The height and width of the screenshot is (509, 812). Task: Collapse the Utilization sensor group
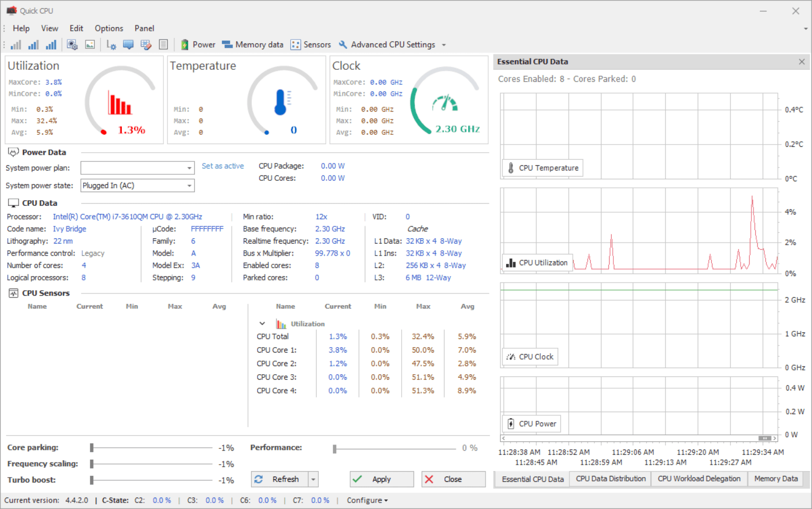pyautogui.click(x=262, y=324)
